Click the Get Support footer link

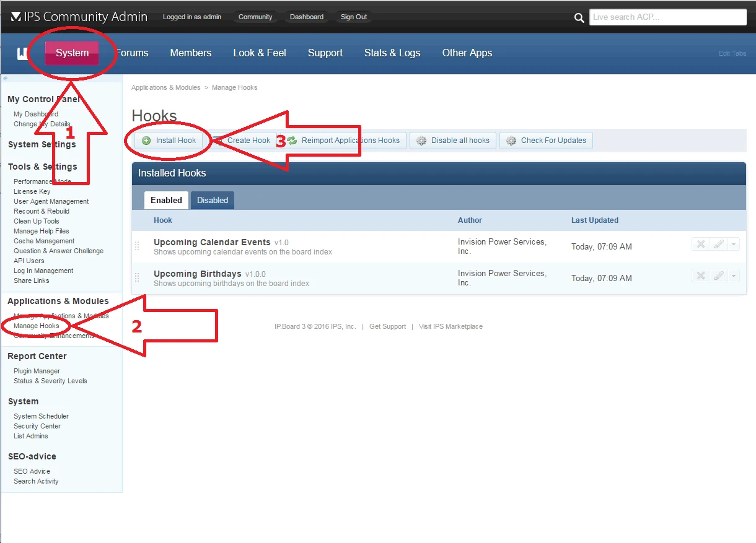[x=388, y=326]
